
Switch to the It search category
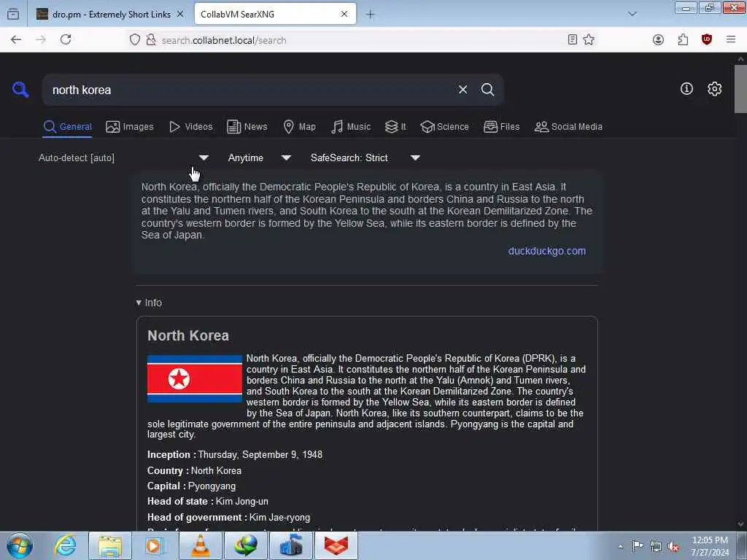[x=396, y=127]
